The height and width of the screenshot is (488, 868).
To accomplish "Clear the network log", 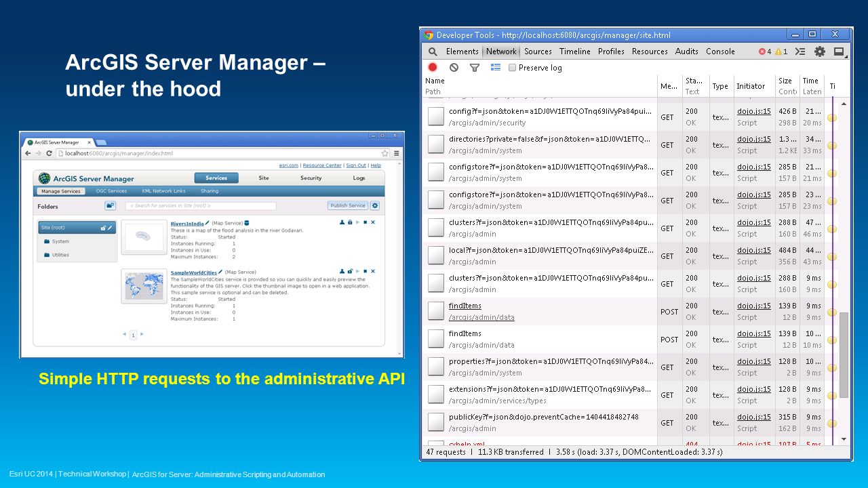I will tap(454, 67).
